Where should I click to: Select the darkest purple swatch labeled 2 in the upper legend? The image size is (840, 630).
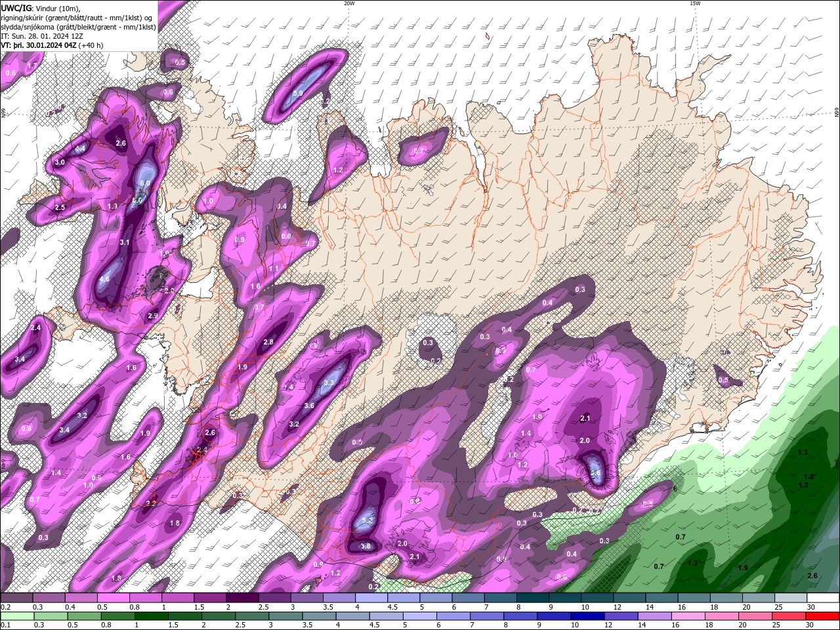click(x=242, y=598)
